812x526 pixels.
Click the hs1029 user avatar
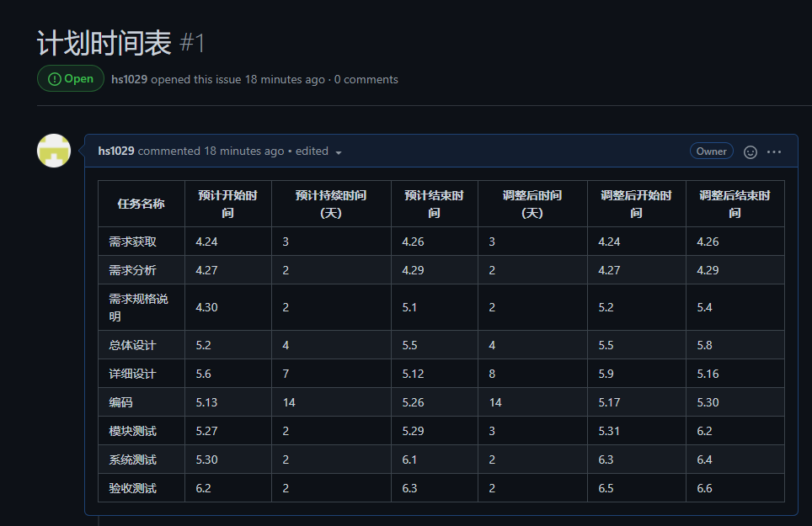(x=54, y=151)
